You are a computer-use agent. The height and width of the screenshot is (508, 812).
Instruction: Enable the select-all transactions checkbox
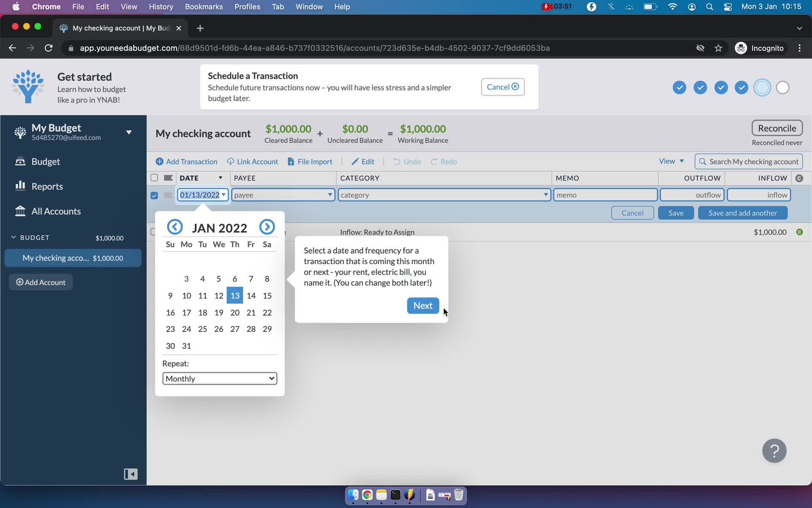coord(154,178)
